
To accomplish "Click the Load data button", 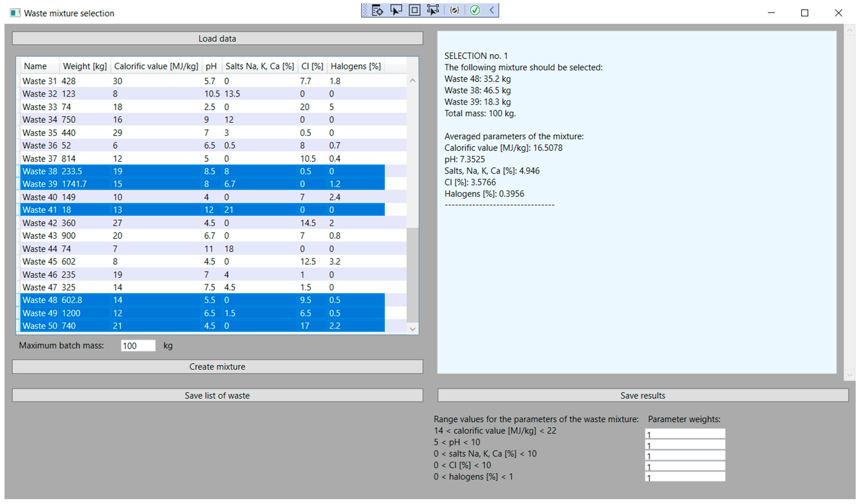I will pyautogui.click(x=217, y=38).
